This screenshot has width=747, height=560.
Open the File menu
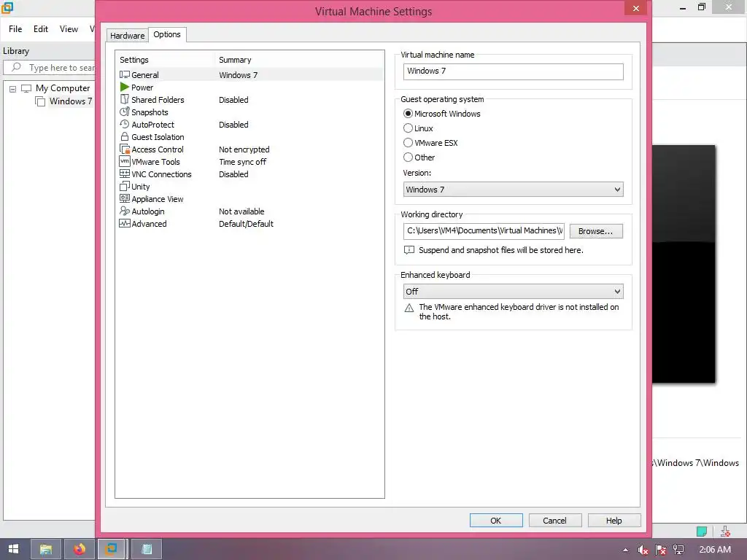coord(15,29)
